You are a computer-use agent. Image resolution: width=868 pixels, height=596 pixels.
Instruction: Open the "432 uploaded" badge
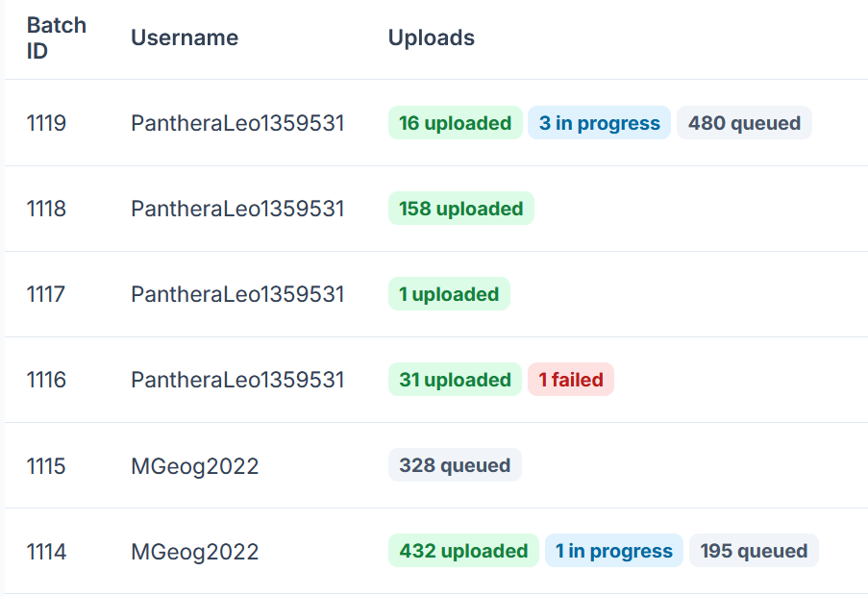(x=463, y=551)
